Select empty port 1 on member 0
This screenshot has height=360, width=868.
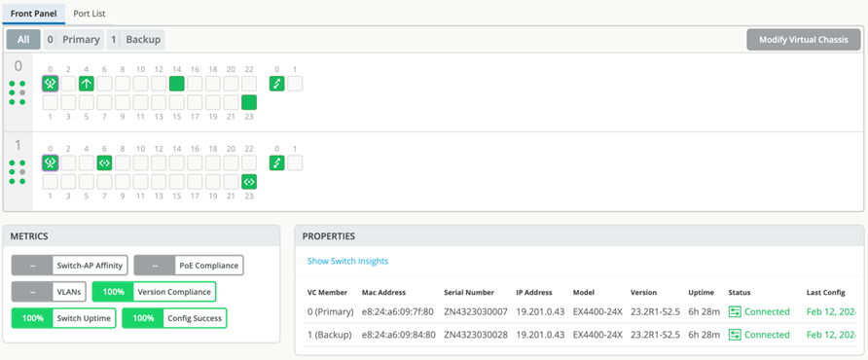[51, 102]
